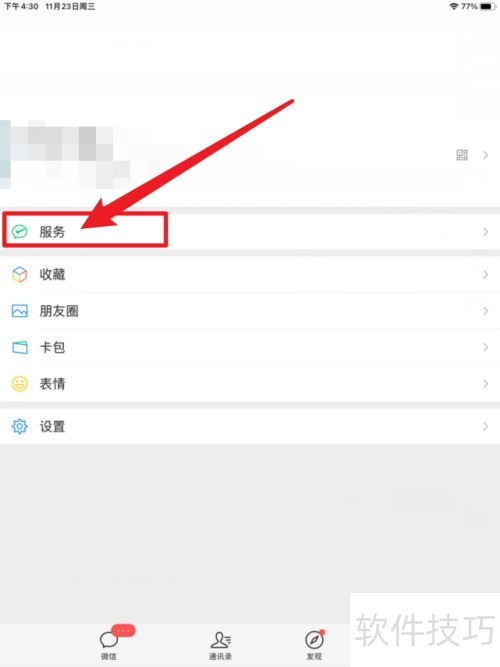Open the profile QR code icon
The image size is (500, 667).
pyautogui.click(x=462, y=155)
